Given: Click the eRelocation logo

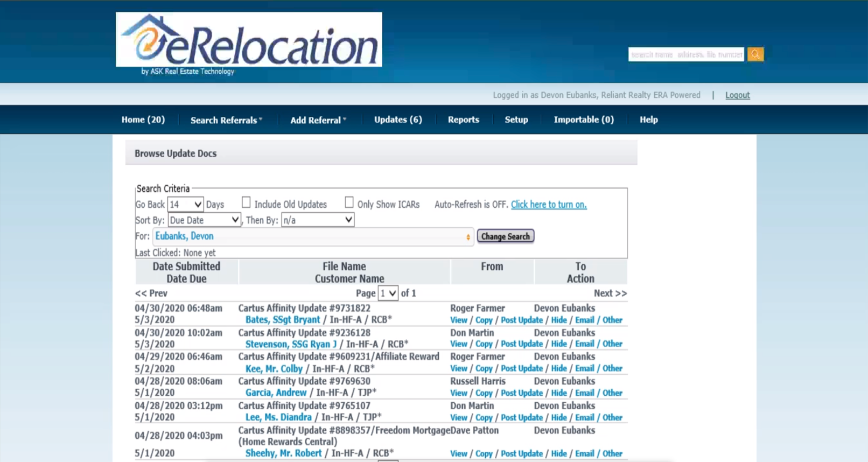Looking at the screenshot, I should (x=249, y=40).
